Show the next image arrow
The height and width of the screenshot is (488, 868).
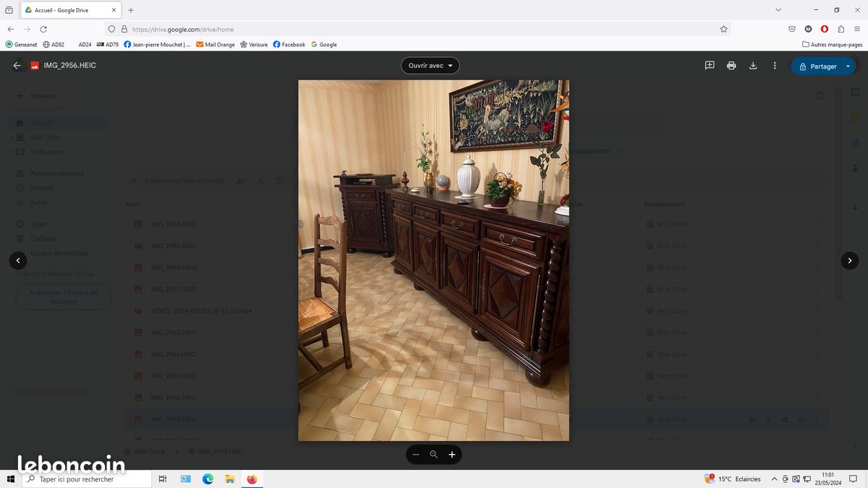[850, 260]
